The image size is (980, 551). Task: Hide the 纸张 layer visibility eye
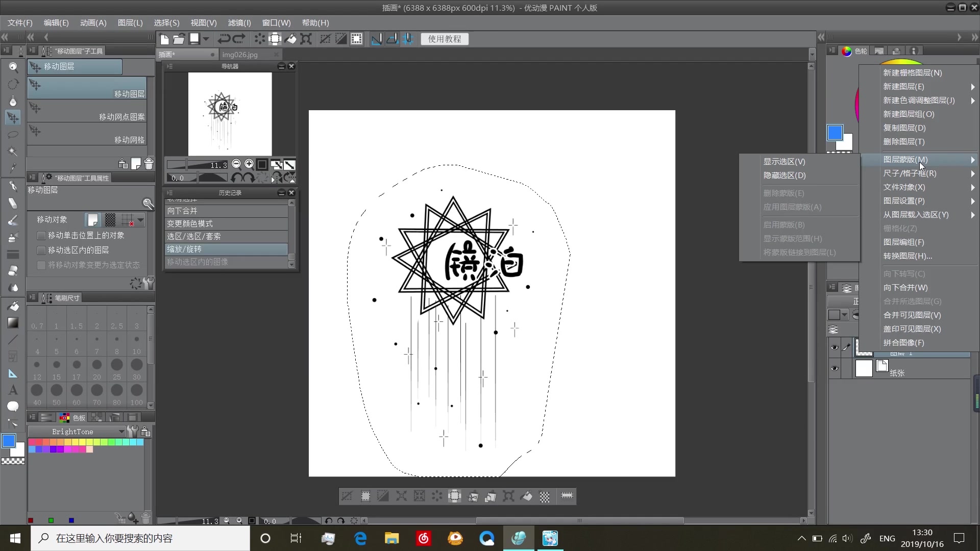tap(834, 368)
